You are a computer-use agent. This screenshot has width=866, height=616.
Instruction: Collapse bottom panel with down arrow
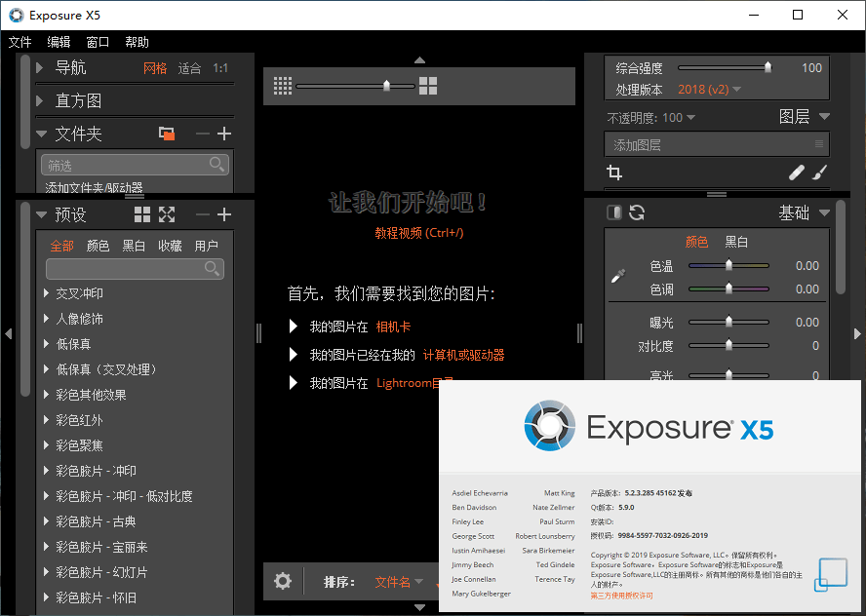[x=419, y=607]
